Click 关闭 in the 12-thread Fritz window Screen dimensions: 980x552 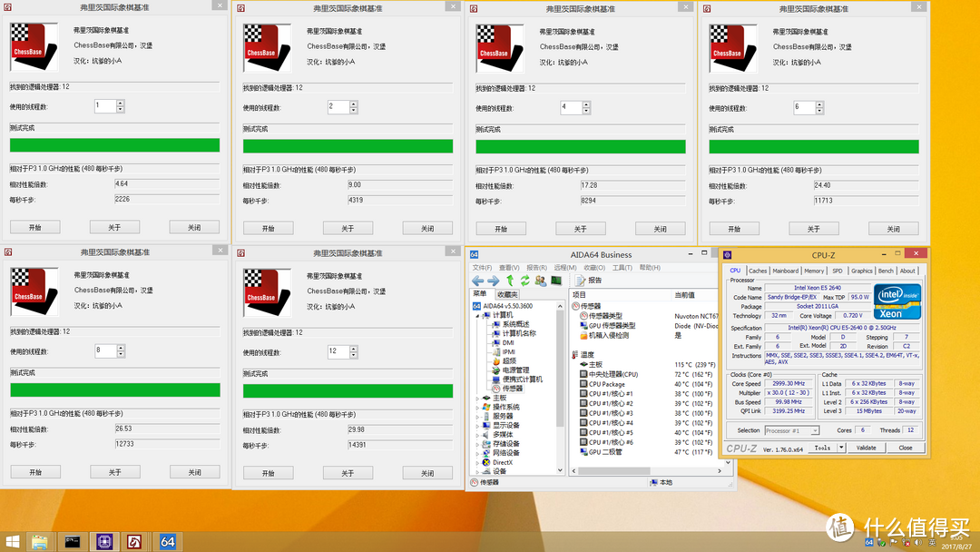427,473
